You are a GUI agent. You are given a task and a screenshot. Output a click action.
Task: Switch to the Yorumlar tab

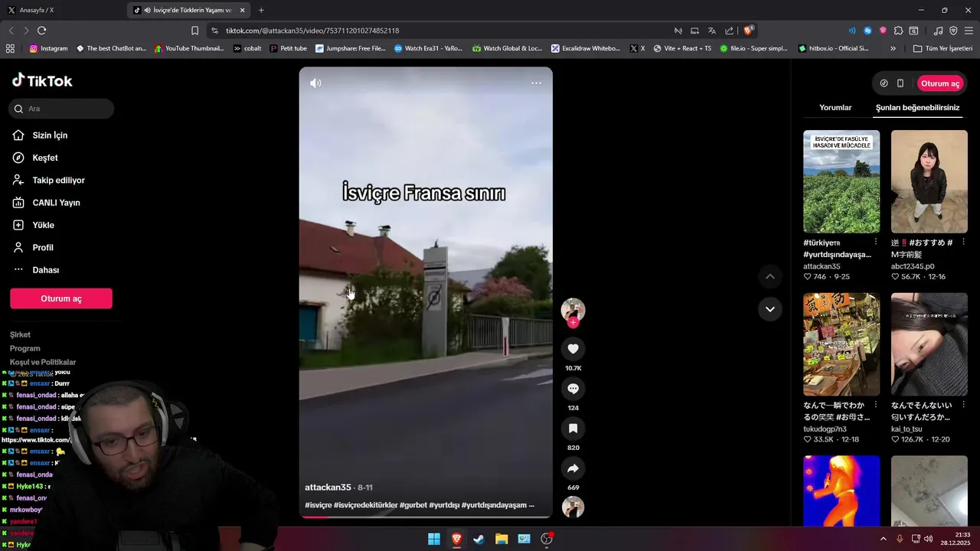pos(835,108)
